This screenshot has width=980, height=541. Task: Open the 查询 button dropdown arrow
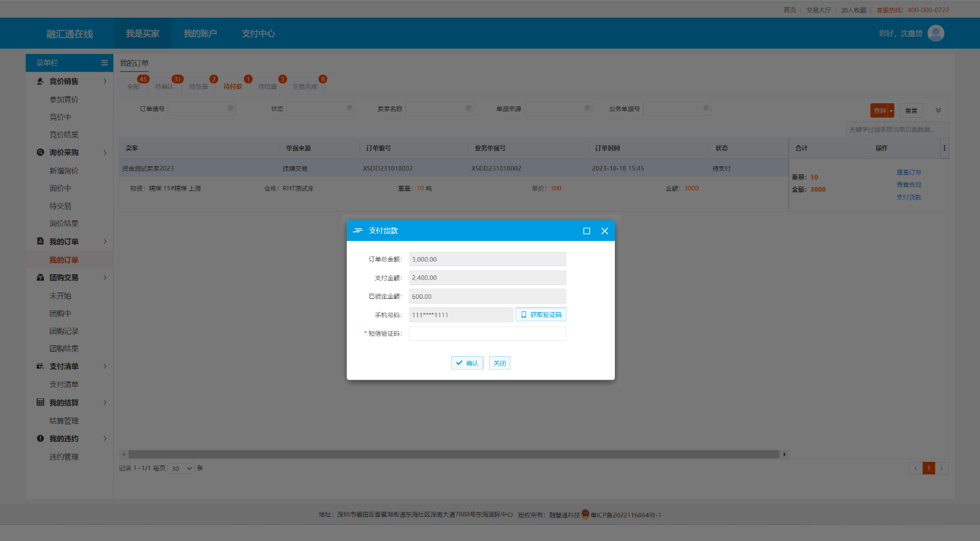[x=892, y=111]
